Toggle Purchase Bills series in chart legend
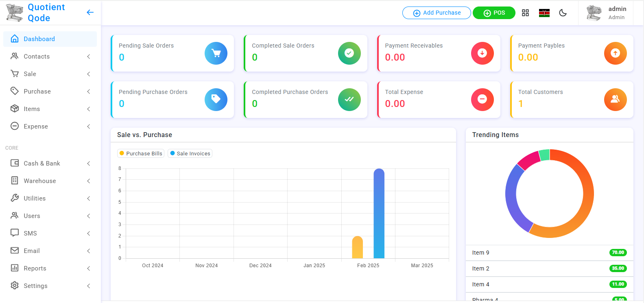 [141, 153]
